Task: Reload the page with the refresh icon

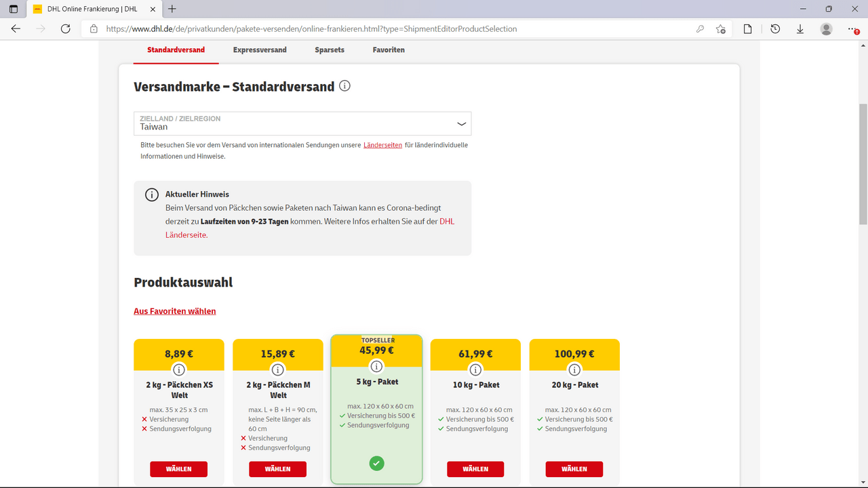Action: pyautogui.click(x=66, y=29)
